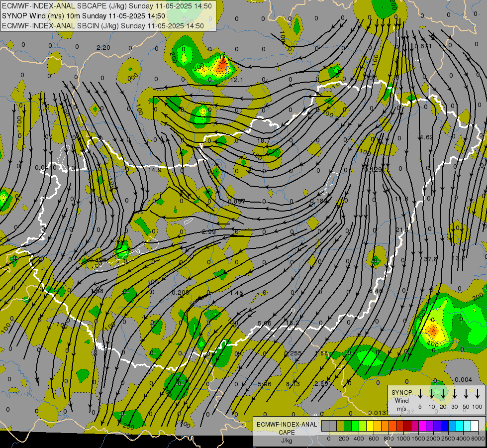Click the SYNOP Wind 10m title line
487x448 pixels.
[x=84, y=16]
